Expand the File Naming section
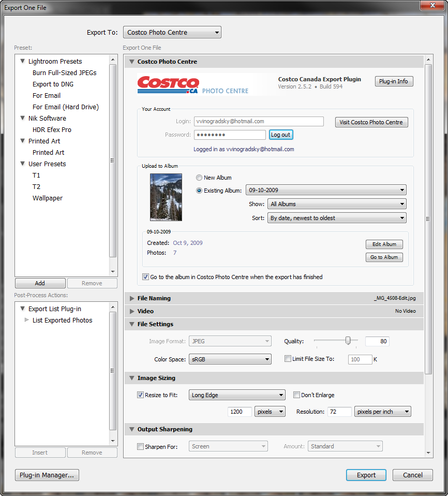This screenshot has height=496, width=448. [132, 298]
